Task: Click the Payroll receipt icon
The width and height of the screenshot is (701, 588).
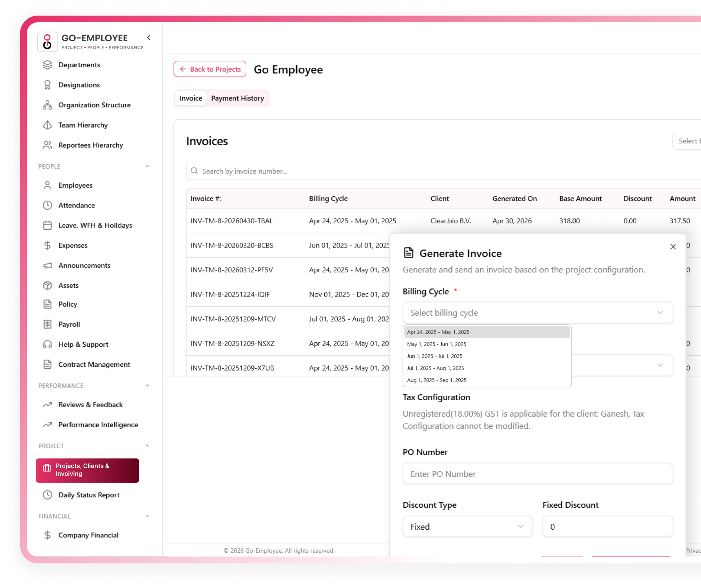Action: [x=47, y=324]
